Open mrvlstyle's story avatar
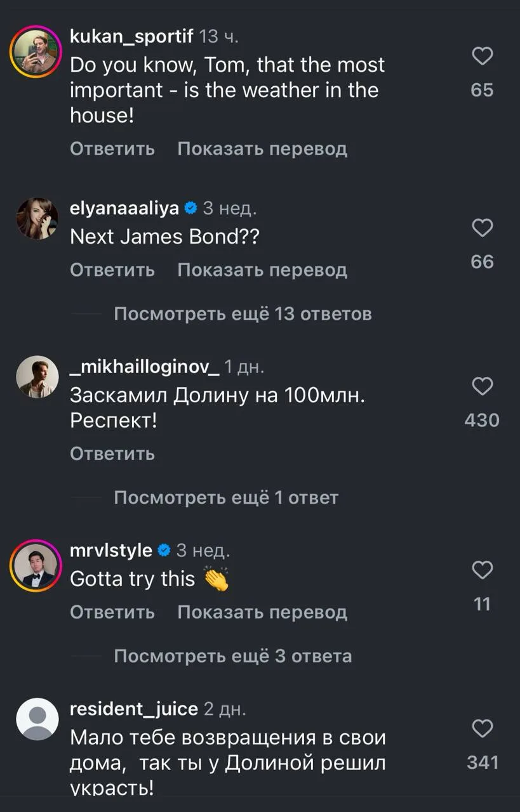Image resolution: width=520 pixels, height=812 pixels. [x=36, y=565]
